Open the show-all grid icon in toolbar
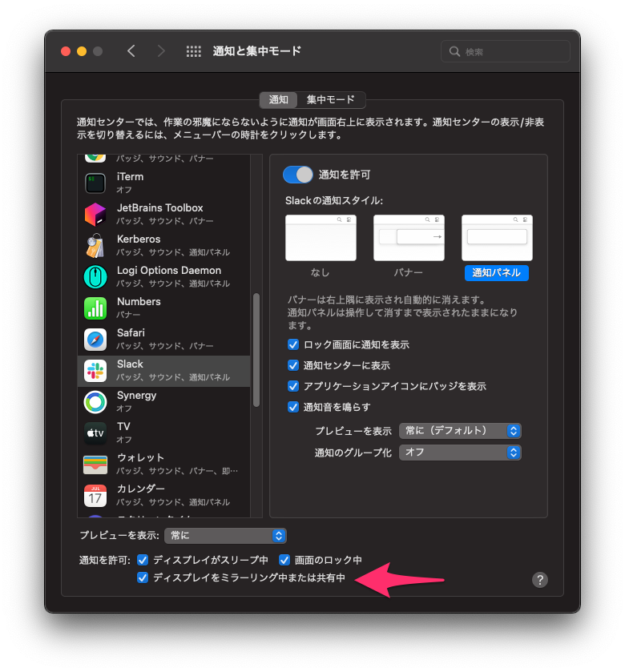The width and height of the screenshot is (625, 672). (194, 51)
